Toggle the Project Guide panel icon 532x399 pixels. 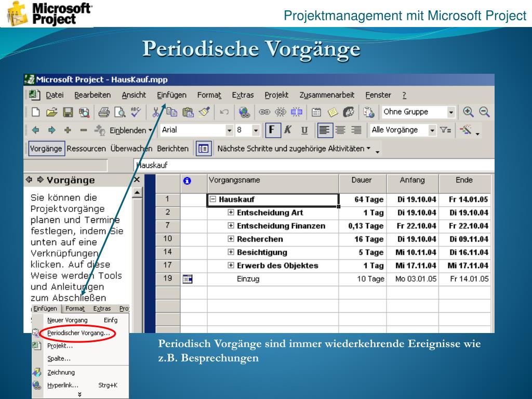pyautogui.click(x=204, y=149)
